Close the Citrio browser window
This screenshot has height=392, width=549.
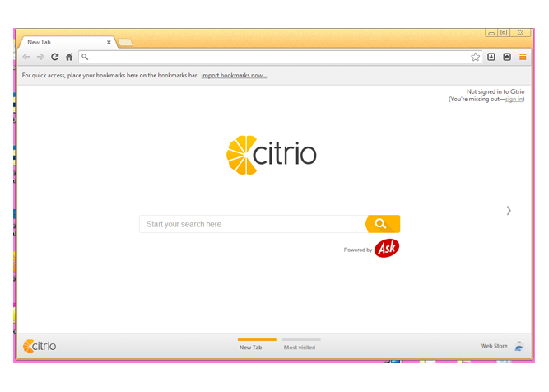(520, 33)
